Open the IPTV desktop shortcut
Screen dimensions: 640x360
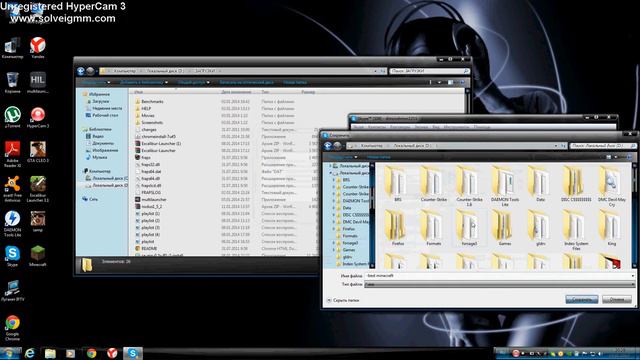point(12,291)
